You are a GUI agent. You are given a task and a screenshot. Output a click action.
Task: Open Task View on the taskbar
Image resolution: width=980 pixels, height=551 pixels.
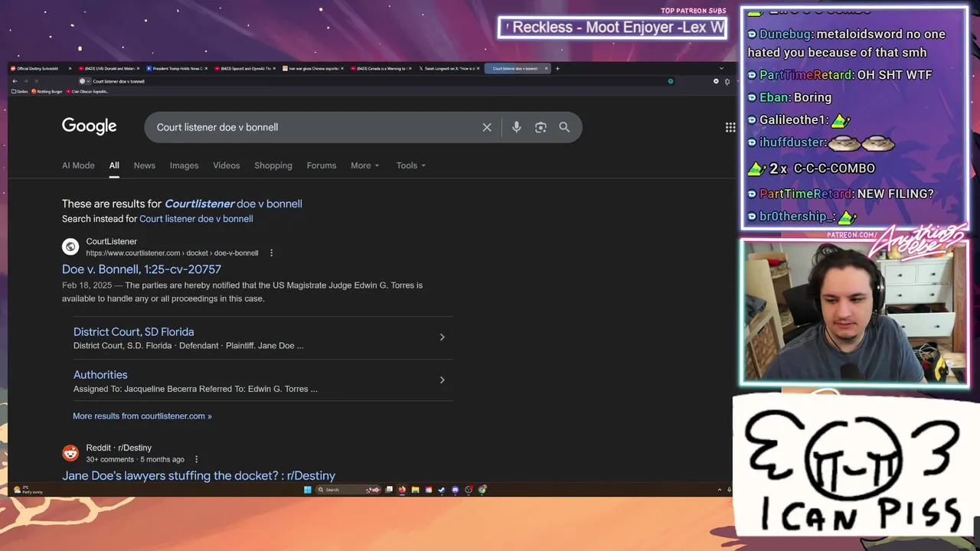(x=389, y=490)
